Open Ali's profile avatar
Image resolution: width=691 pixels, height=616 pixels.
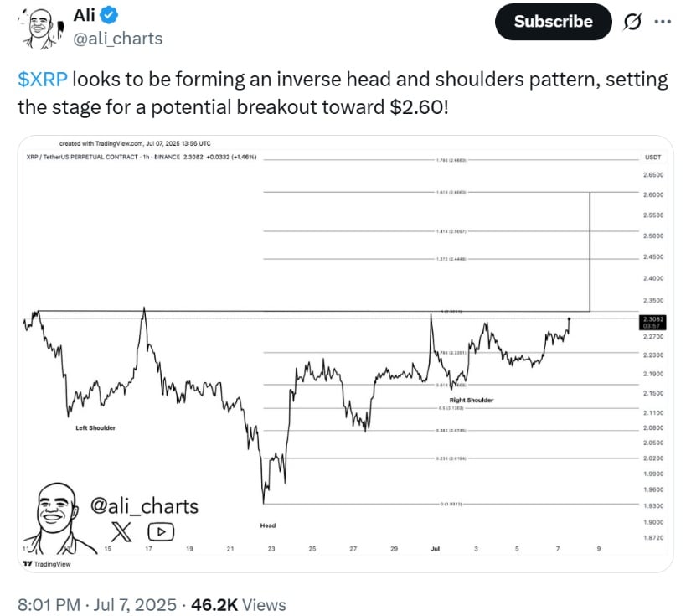[40, 28]
